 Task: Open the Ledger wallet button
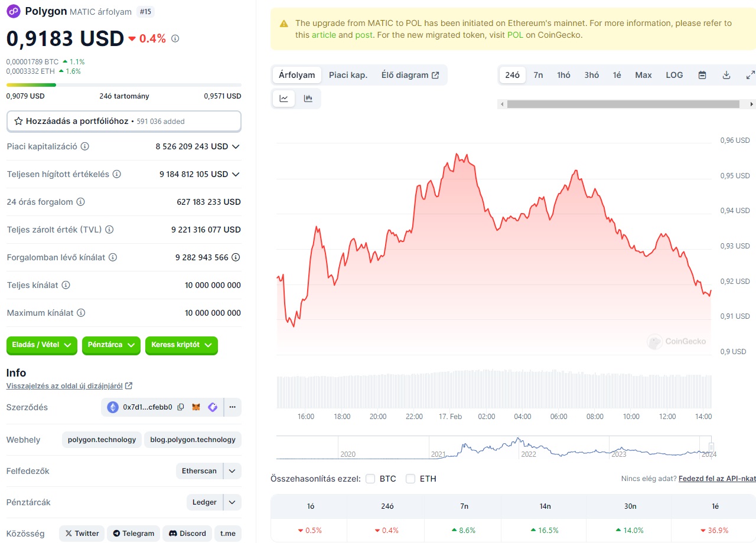(x=204, y=502)
